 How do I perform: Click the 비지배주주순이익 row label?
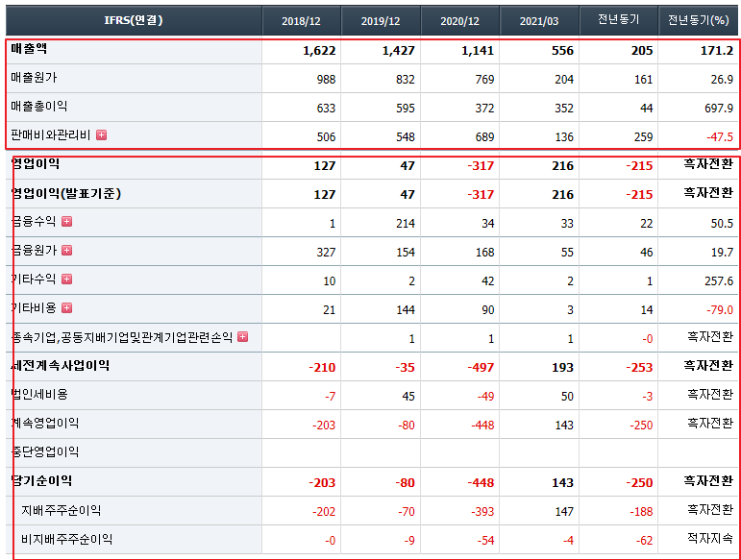click(66, 540)
